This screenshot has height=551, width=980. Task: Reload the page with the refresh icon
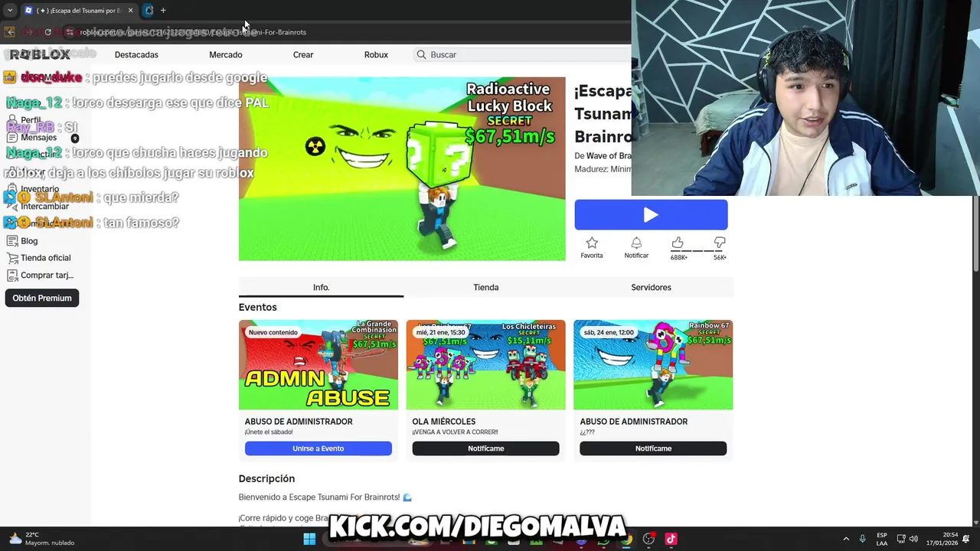pyautogui.click(x=47, y=32)
